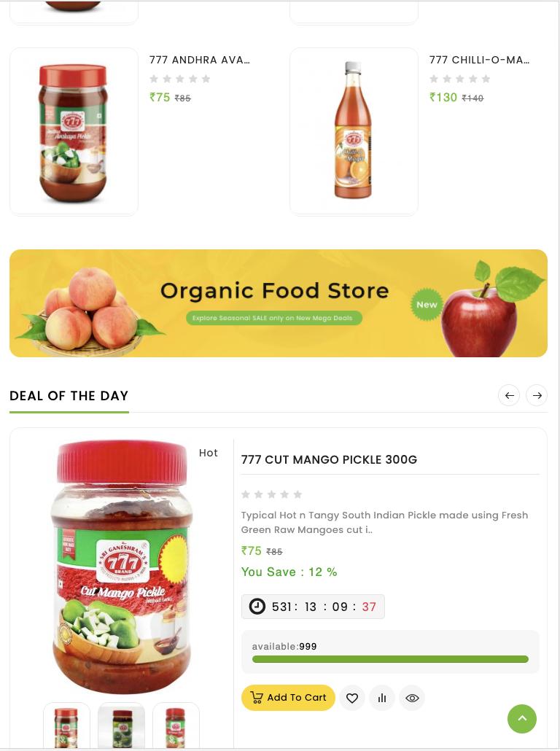The width and height of the screenshot is (560, 751).
Task: Click the compare bar-chart icon
Action: (x=382, y=698)
